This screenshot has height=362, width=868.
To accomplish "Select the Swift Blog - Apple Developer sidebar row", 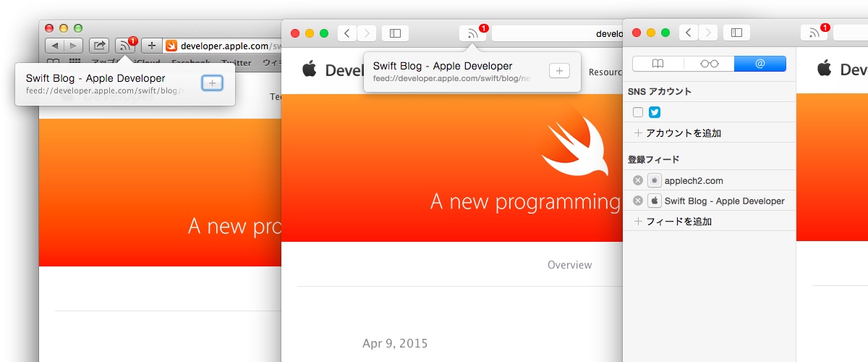I will [710, 201].
